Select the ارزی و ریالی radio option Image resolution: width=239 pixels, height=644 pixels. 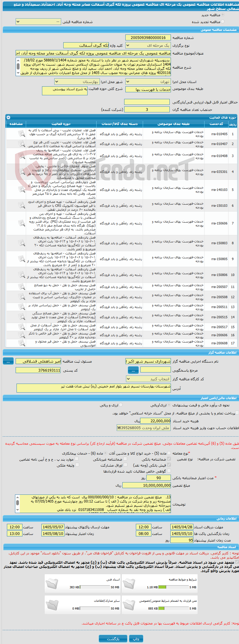(121, 405)
